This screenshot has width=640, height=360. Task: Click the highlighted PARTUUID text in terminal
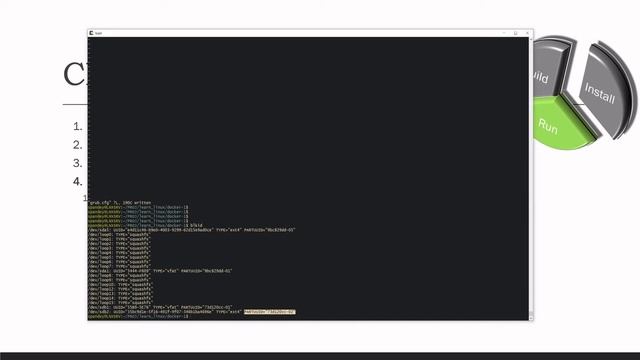(x=269, y=312)
